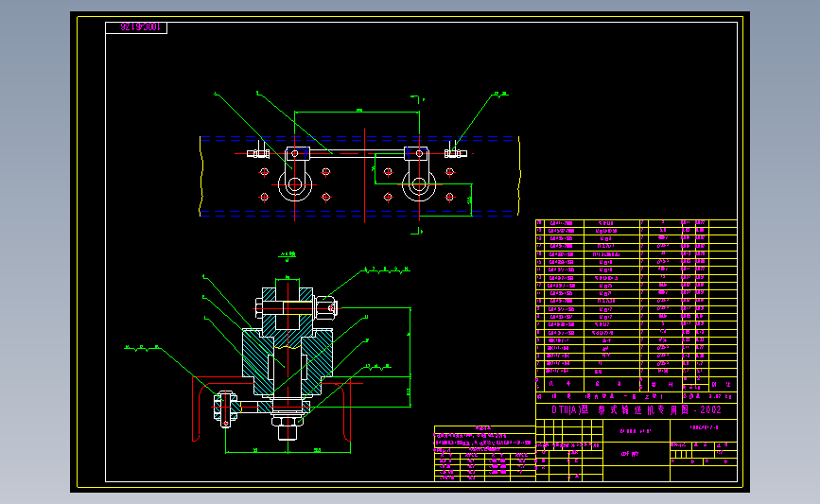Click the technical notes table at the bottom center
The width and height of the screenshot is (820, 504).
coord(485,453)
